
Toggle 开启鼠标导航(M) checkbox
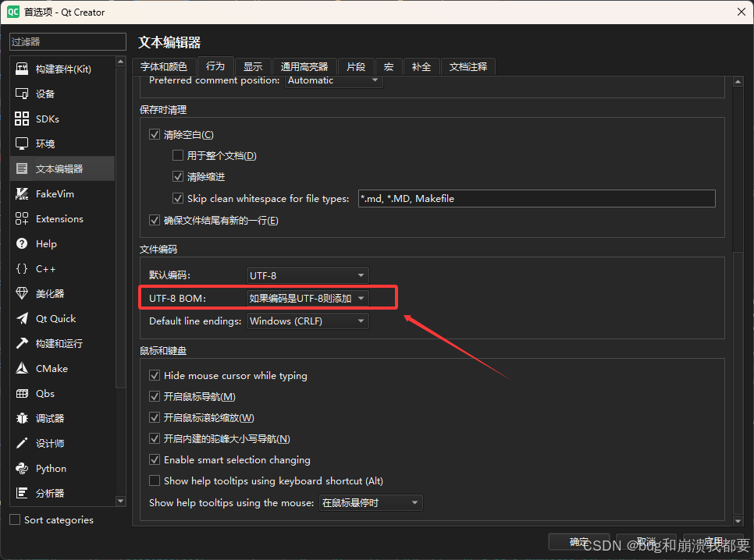(155, 396)
